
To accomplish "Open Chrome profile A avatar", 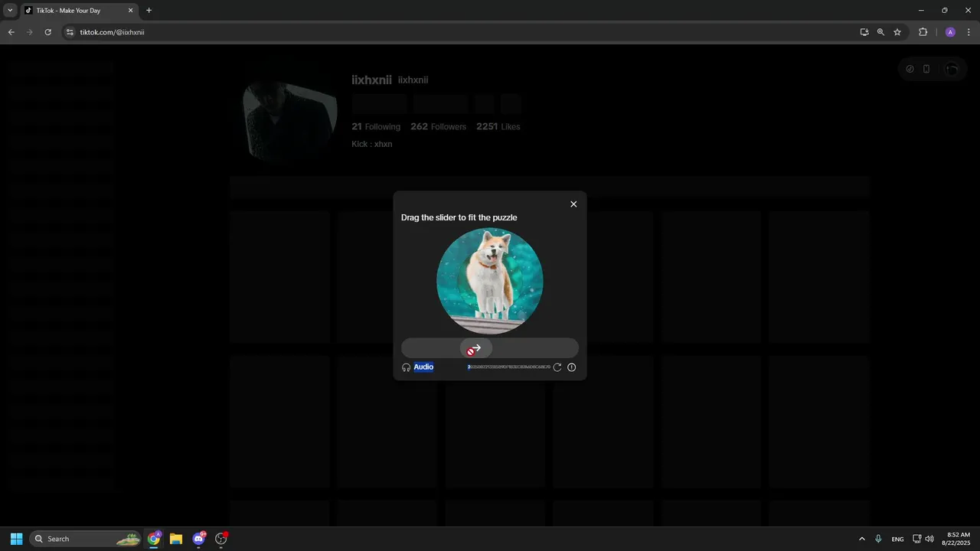I will click(950, 32).
